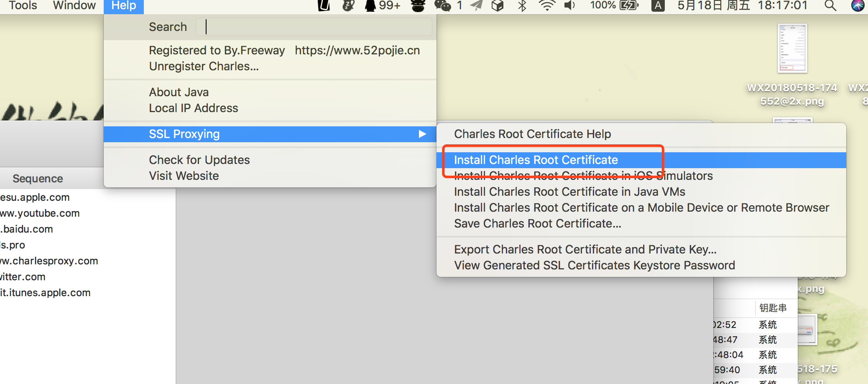Focus the Help menu Search field
The height and width of the screenshot is (384, 868).
pos(314,27)
